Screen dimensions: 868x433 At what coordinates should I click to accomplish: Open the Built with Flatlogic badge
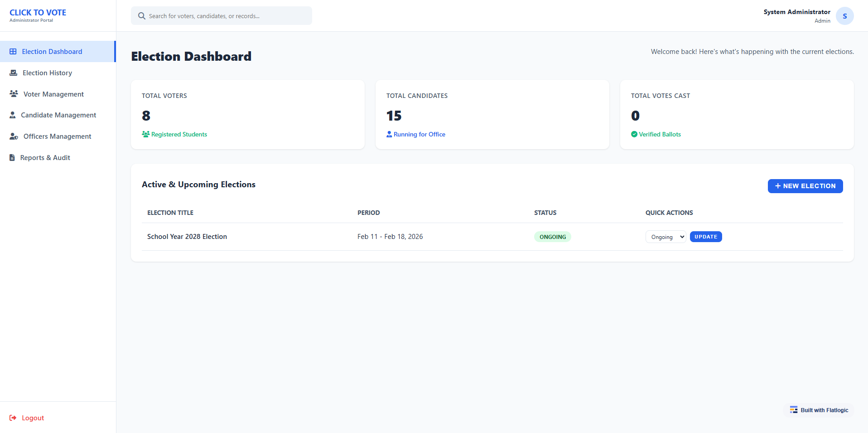coord(819,410)
